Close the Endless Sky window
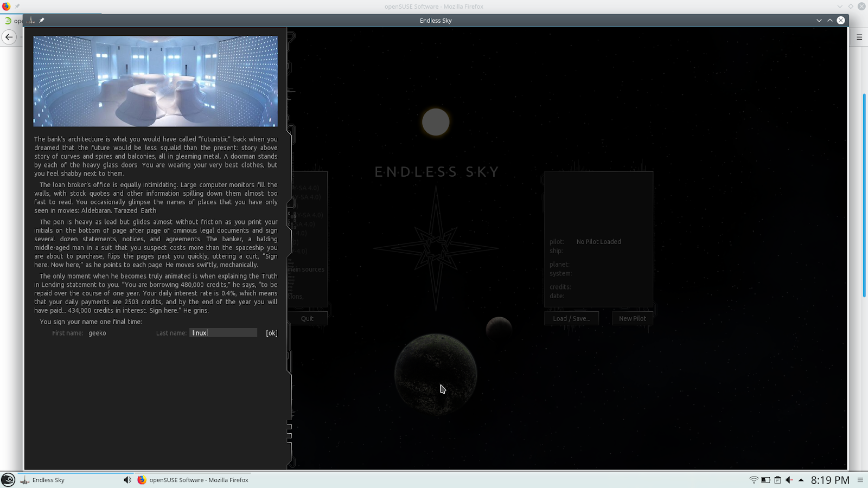 pyautogui.click(x=841, y=21)
